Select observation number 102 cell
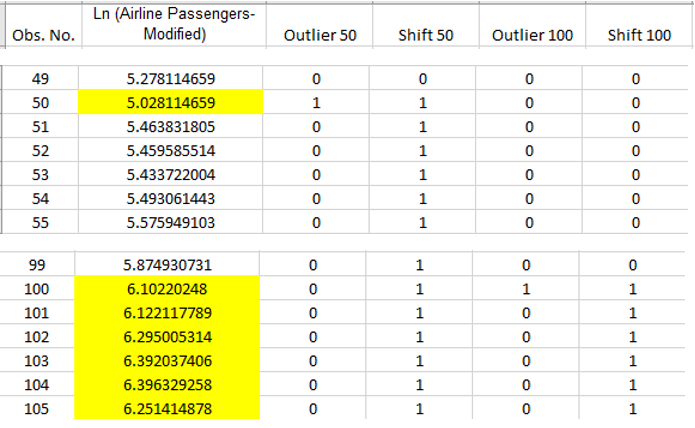This screenshot has width=695, height=428. coord(37,337)
